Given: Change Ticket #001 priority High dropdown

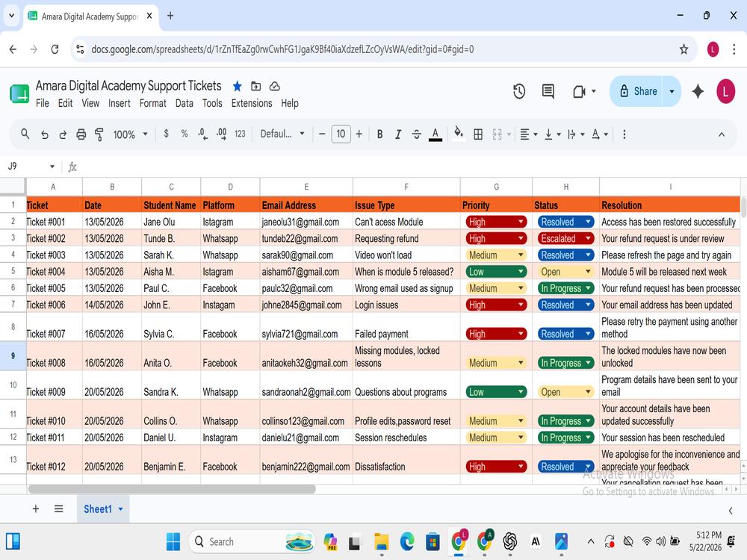Looking at the screenshot, I should (x=496, y=222).
